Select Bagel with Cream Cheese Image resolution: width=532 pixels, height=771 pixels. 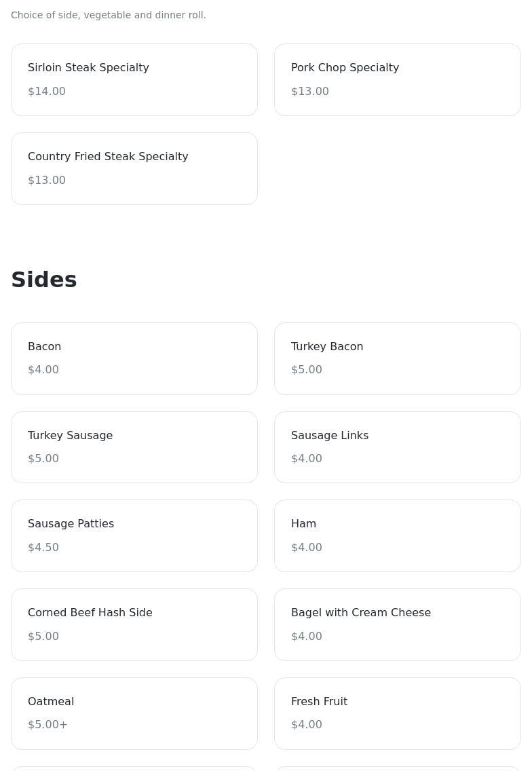coord(397,625)
